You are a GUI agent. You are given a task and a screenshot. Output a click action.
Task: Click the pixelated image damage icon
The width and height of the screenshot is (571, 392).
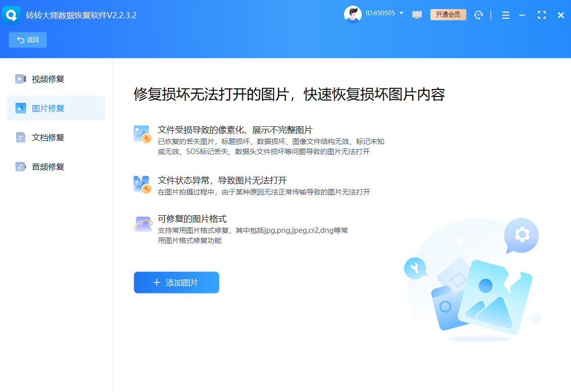142,134
